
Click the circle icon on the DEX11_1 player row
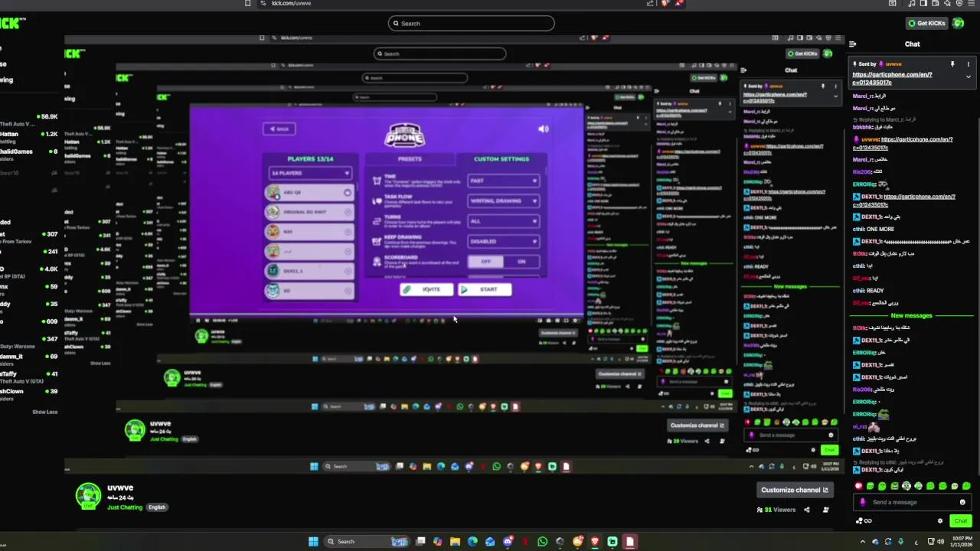(x=348, y=271)
